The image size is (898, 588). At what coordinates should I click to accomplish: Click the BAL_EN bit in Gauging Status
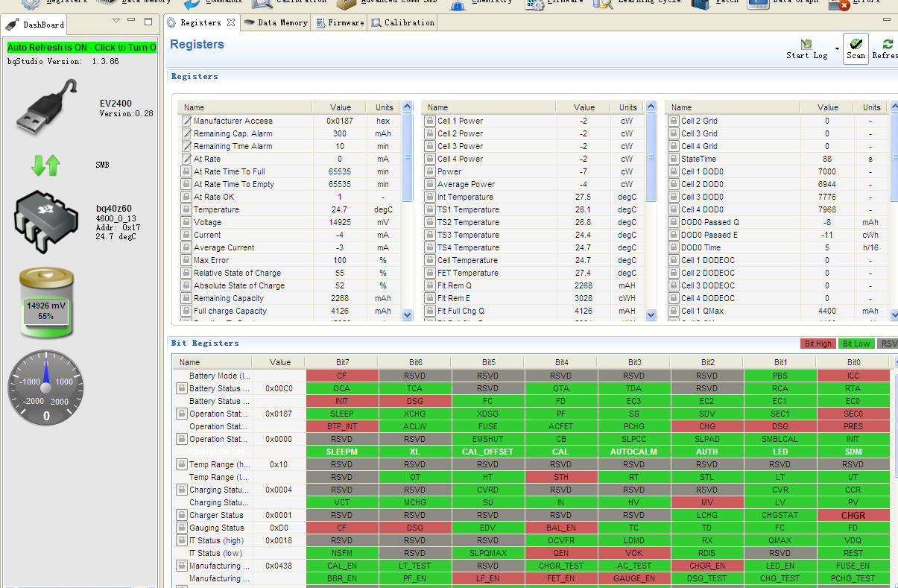562,528
